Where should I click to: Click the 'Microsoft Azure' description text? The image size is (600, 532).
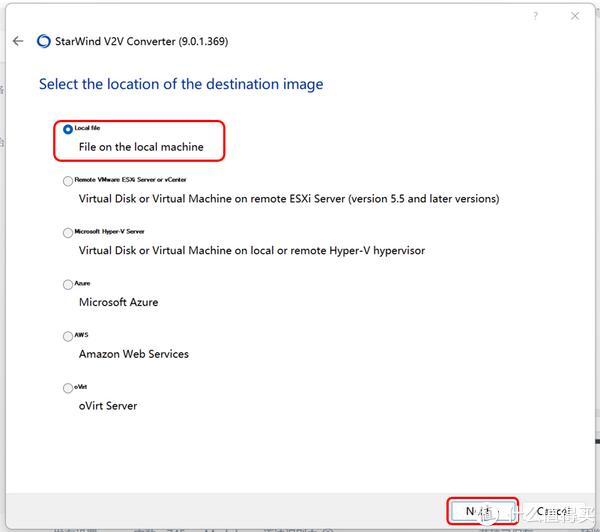(x=118, y=302)
